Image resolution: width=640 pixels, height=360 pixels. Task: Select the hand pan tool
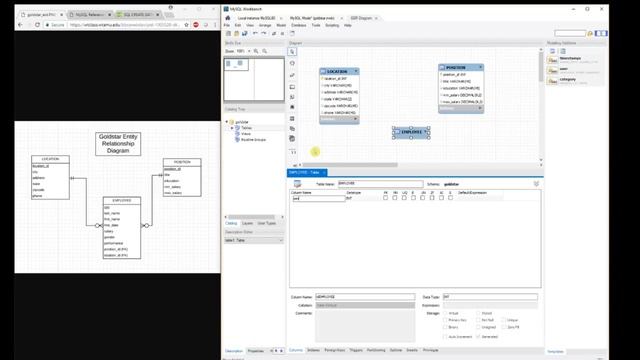[292, 63]
